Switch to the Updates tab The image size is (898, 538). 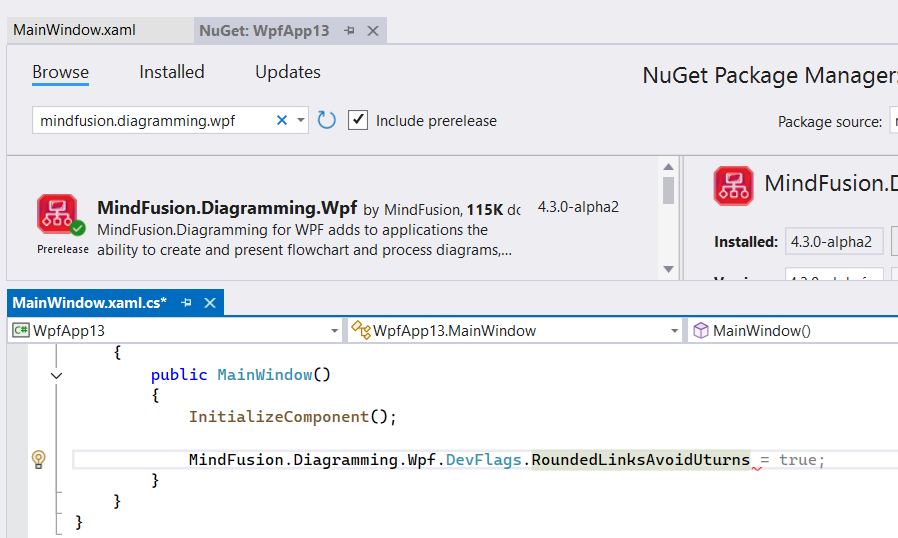[288, 72]
